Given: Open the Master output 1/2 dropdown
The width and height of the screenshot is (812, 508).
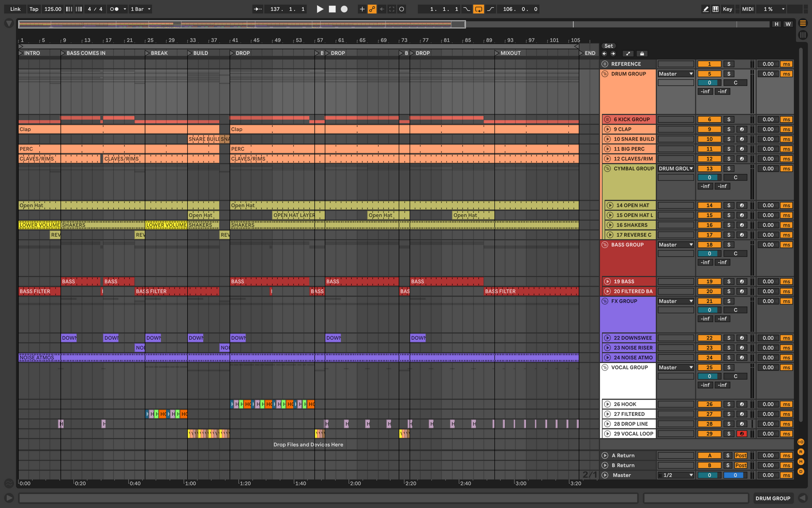Looking at the screenshot, I should tap(676, 475).
